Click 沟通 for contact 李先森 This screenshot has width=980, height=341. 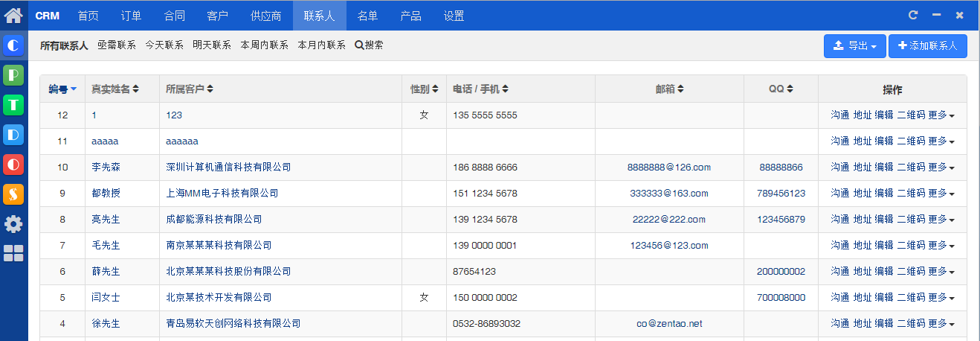coord(840,168)
